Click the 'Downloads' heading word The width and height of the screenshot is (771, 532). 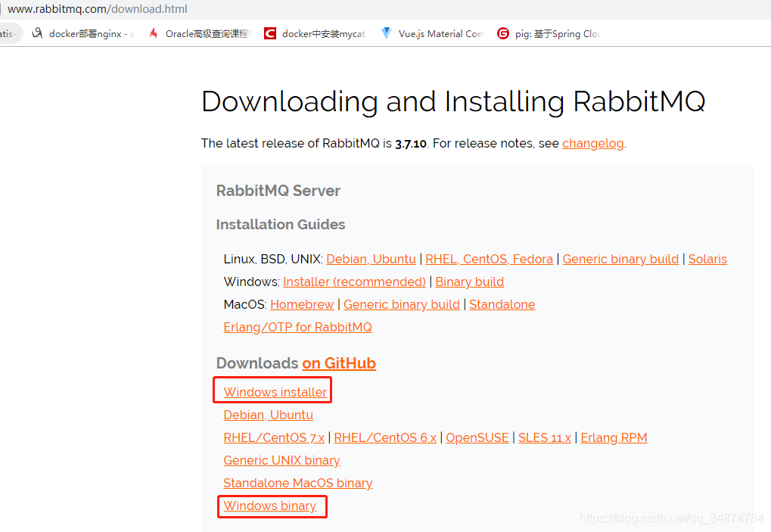(x=257, y=363)
